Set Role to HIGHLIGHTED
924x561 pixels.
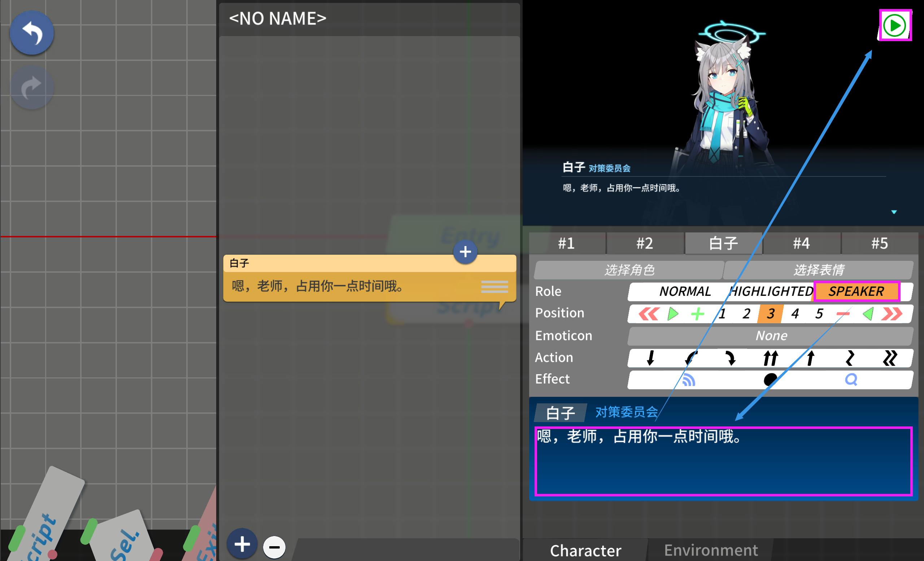770,291
